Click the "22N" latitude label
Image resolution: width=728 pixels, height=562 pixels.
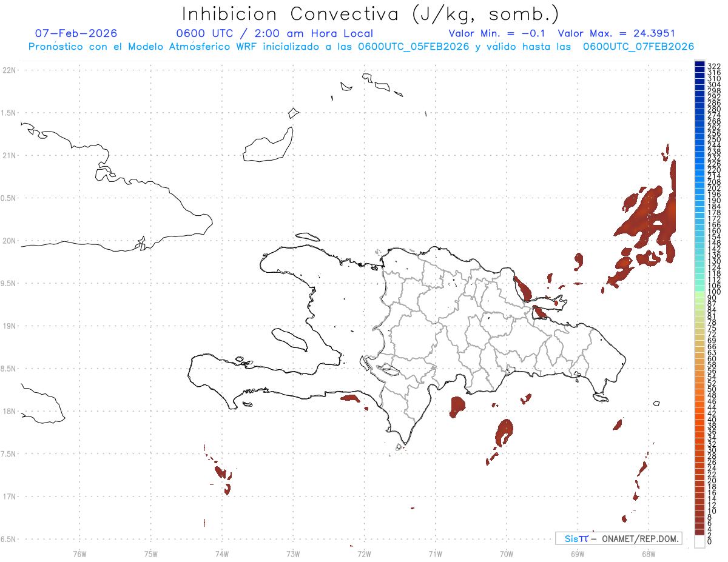(8, 70)
